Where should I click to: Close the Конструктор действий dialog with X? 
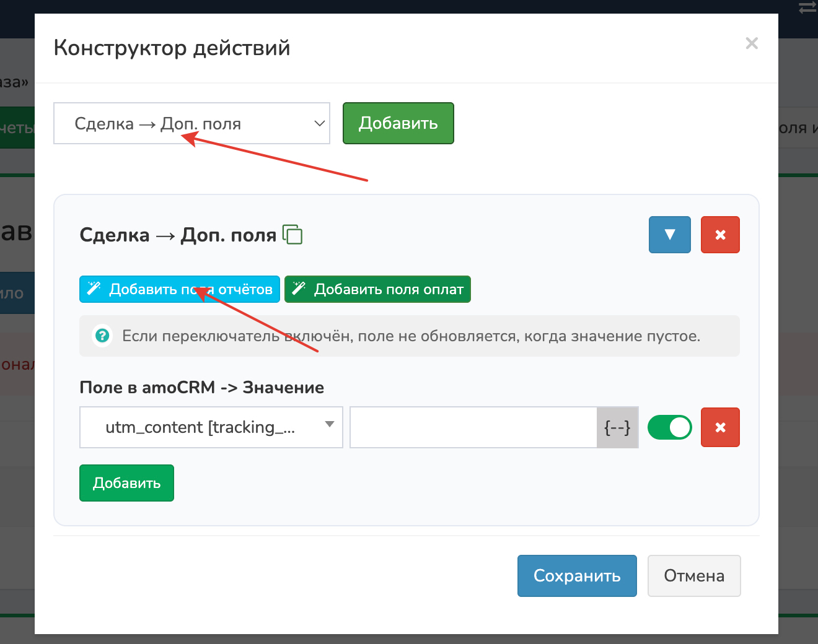tap(752, 43)
